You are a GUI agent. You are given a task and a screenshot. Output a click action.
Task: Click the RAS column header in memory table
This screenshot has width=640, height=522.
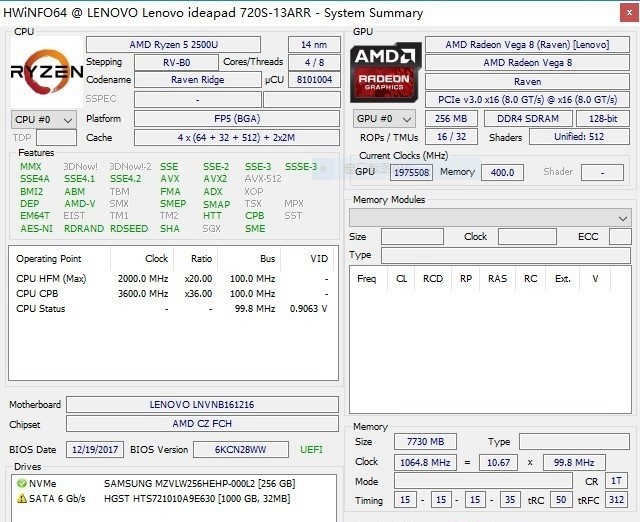497,279
